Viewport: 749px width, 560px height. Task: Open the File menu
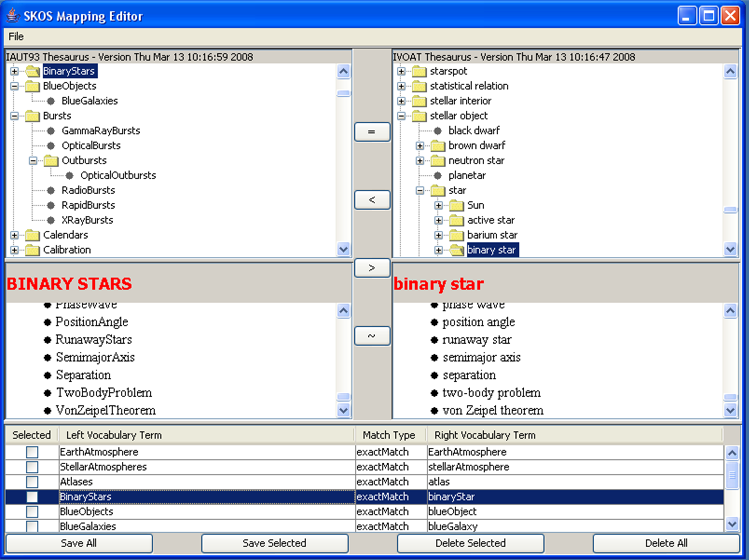coord(16,37)
